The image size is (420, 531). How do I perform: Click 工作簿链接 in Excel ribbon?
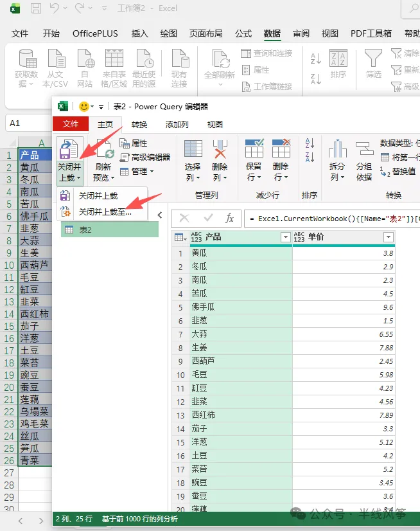pyautogui.click(x=267, y=87)
